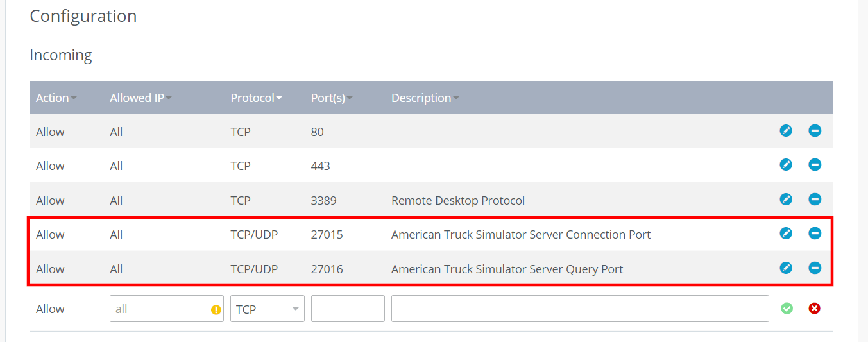Click the yellow warning icon in Allowed IP field

tap(216, 310)
